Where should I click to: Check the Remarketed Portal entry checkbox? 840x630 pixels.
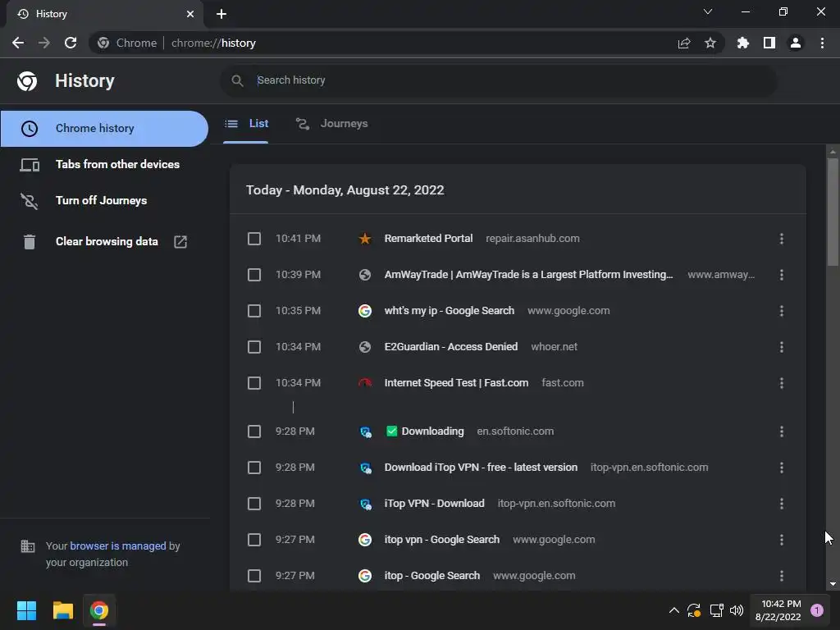[x=254, y=239]
